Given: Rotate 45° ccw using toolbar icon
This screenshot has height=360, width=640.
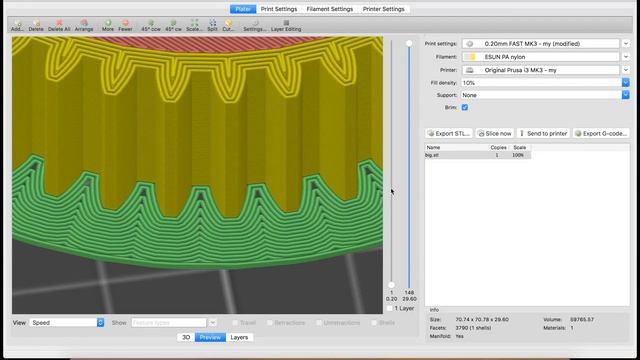Looking at the screenshot, I should [x=151, y=25].
